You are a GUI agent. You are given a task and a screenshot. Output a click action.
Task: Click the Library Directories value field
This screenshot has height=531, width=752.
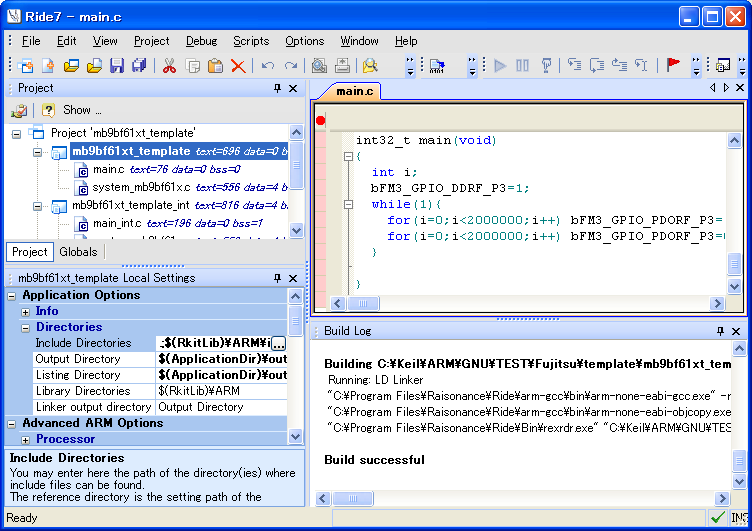coord(222,391)
